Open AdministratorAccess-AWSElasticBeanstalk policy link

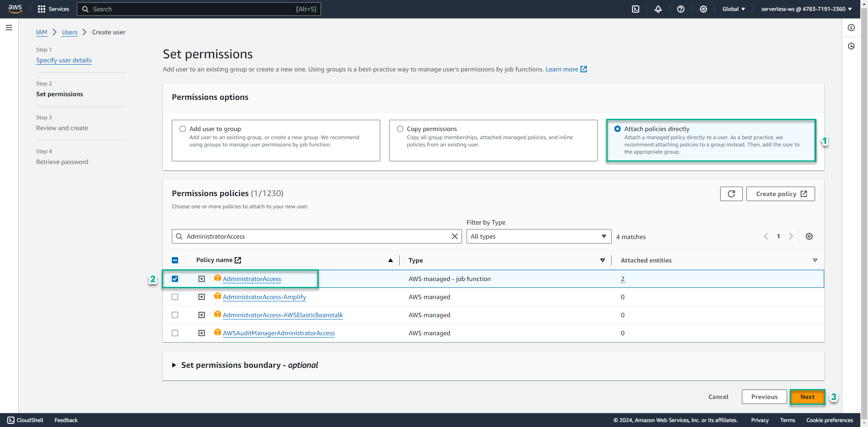click(x=283, y=315)
